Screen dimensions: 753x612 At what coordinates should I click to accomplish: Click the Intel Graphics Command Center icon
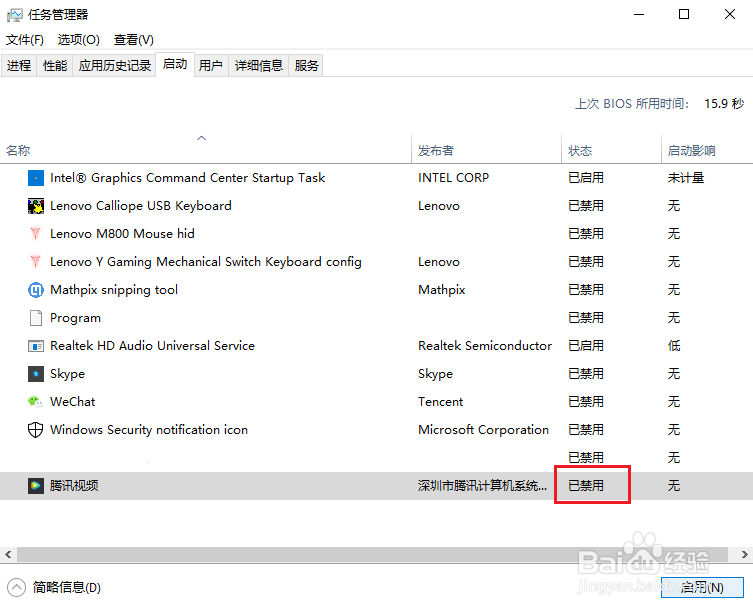tap(36, 178)
